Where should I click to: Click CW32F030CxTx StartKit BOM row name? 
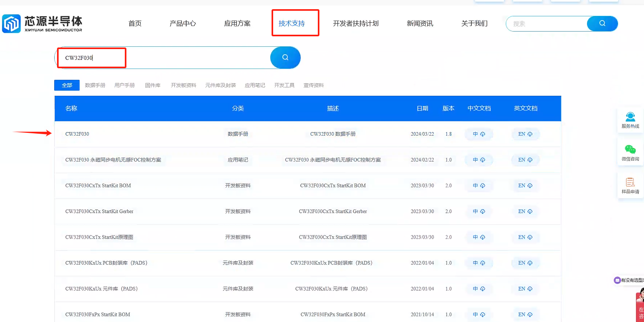tap(98, 186)
